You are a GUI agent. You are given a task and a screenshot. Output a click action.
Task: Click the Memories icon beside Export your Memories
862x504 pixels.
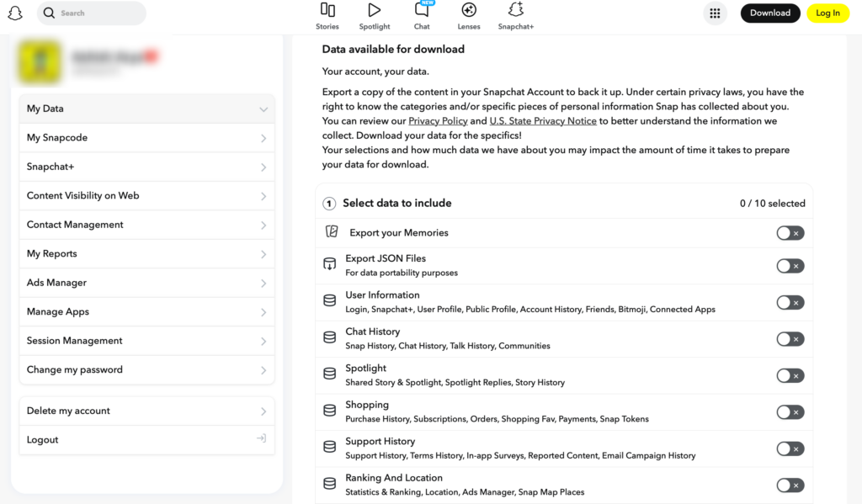(332, 232)
